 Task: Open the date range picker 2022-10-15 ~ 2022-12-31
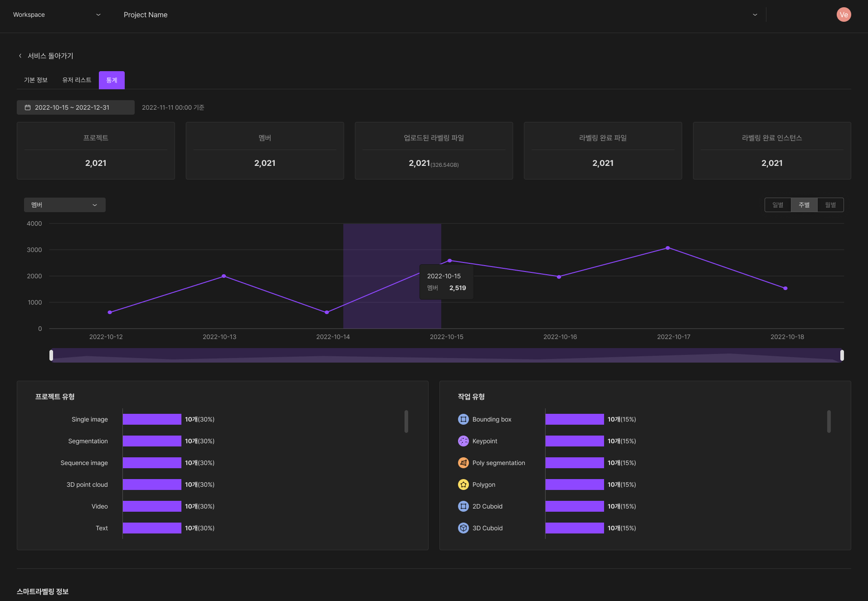[76, 107]
